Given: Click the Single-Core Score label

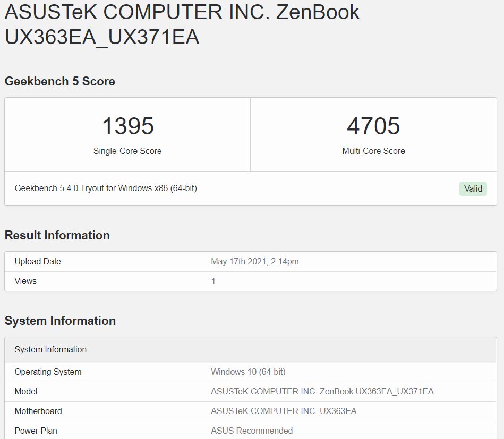Looking at the screenshot, I should pos(127,151).
